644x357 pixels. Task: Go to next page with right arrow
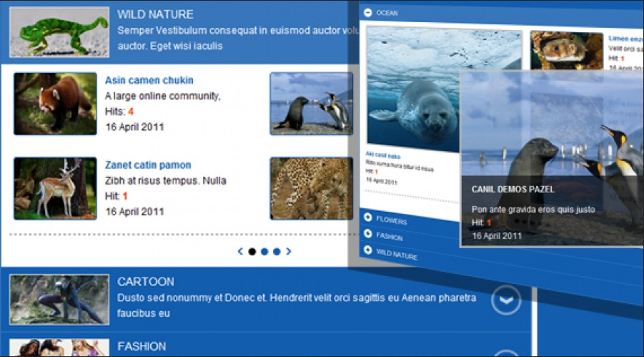point(289,251)
